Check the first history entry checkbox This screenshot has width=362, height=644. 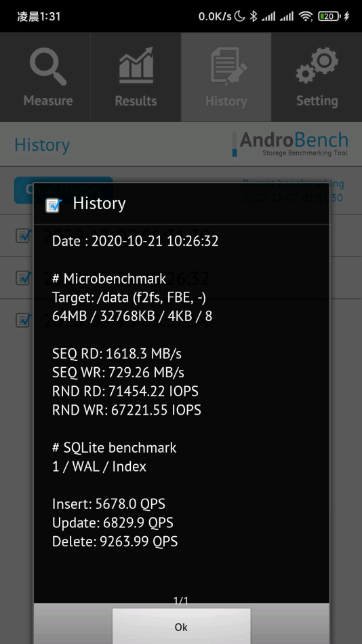(23, 235)
